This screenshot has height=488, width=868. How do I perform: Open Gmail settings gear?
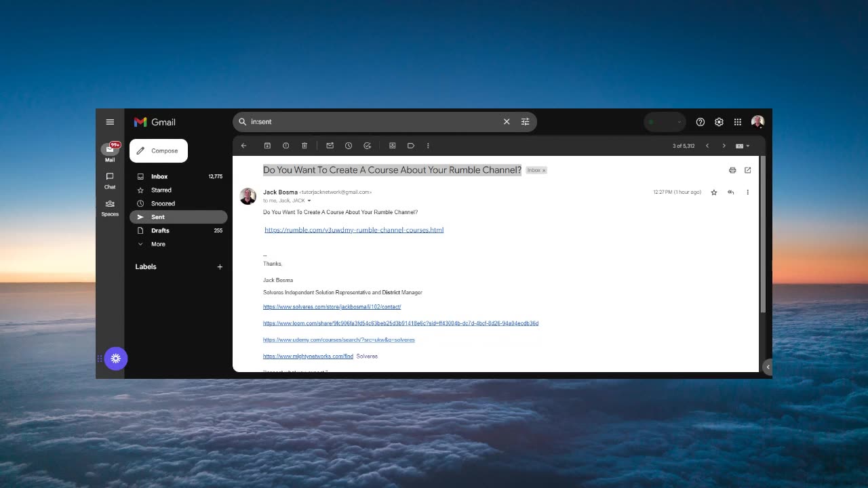coord(719,122)
